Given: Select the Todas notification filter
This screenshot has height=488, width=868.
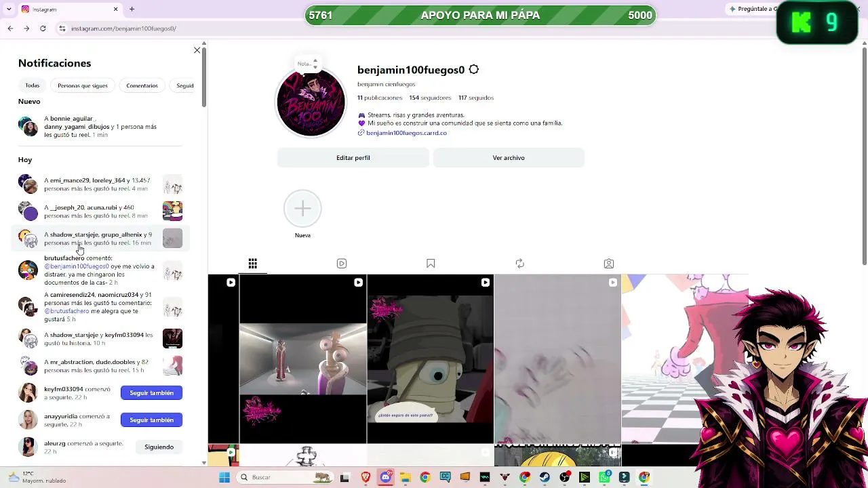Looking at the screenshot, I should pos(33,85).
